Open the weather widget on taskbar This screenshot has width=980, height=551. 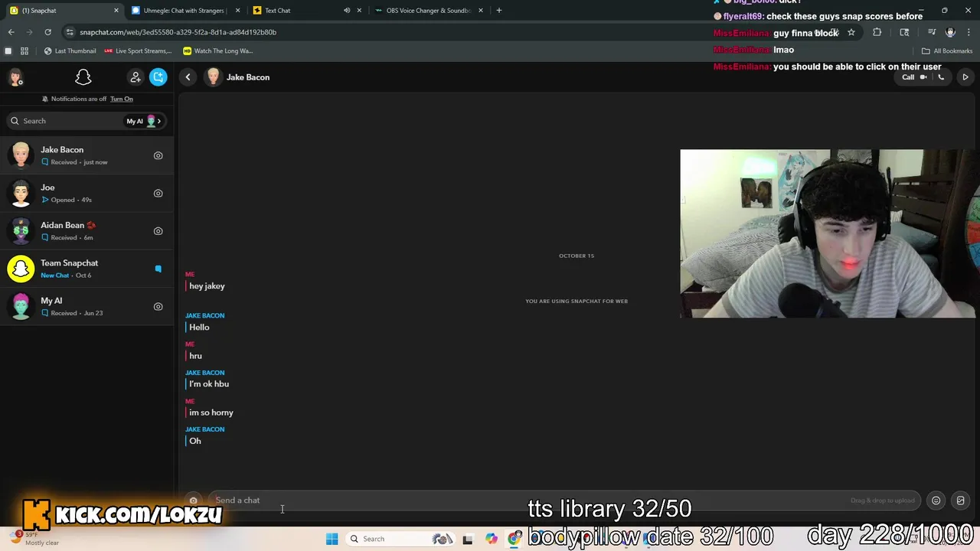coord(34,539)
